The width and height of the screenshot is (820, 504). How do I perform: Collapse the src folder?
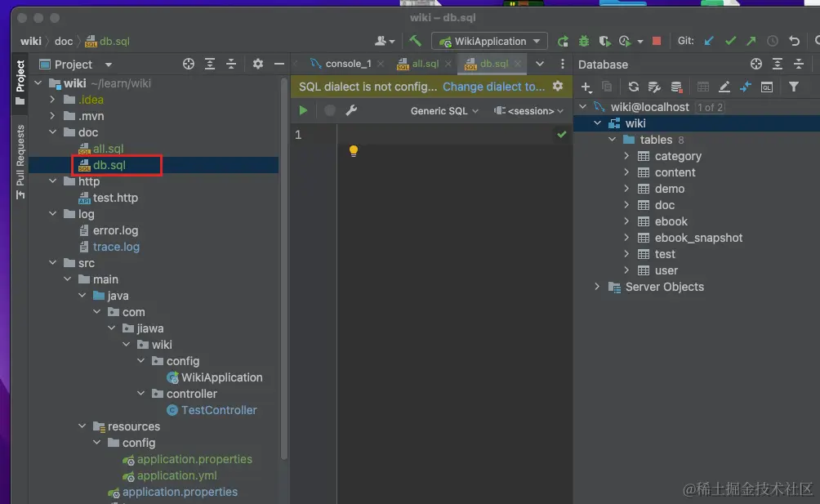pos(52,263)
